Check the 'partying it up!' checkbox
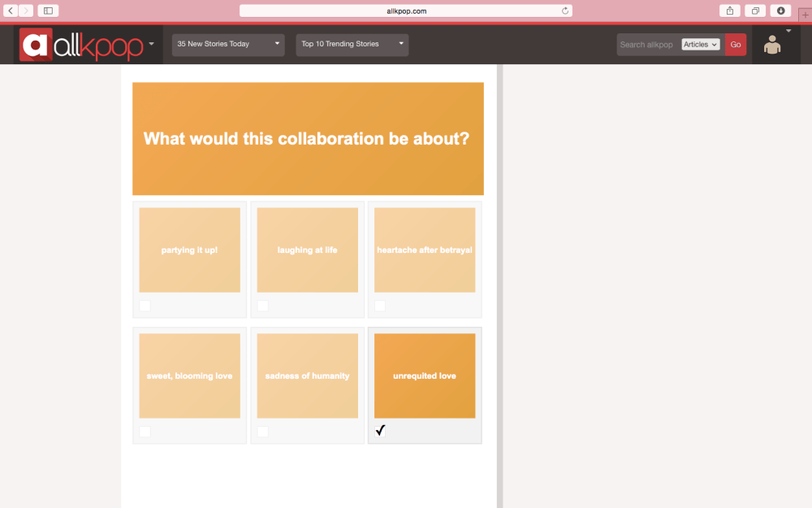This screenshot has width=812, height=508. click(x=145, y=306)
